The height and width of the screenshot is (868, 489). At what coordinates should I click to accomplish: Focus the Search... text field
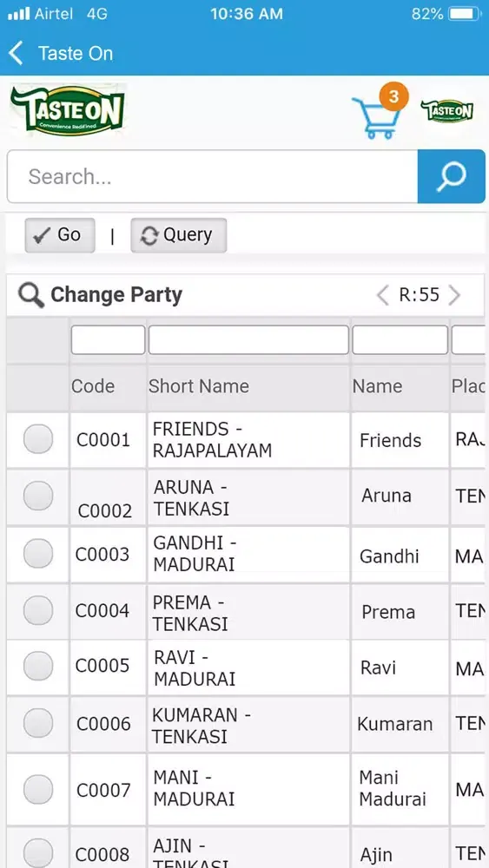[x=212, y=176]
